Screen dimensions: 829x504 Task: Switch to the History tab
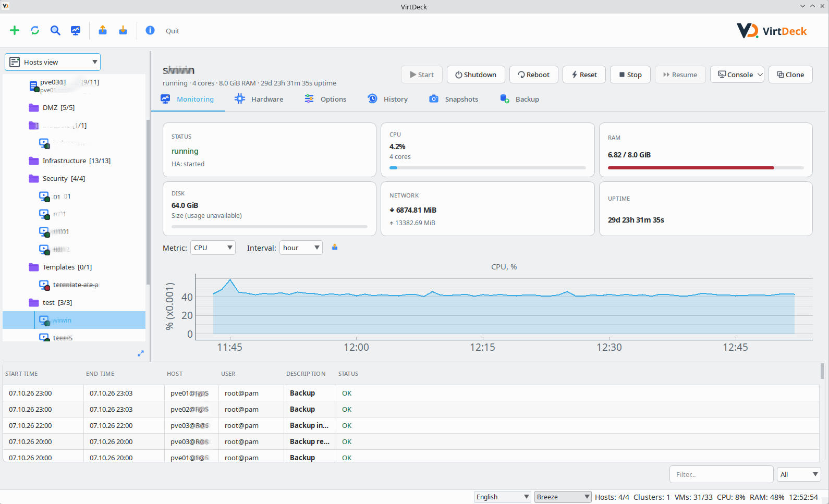[388, 99]
